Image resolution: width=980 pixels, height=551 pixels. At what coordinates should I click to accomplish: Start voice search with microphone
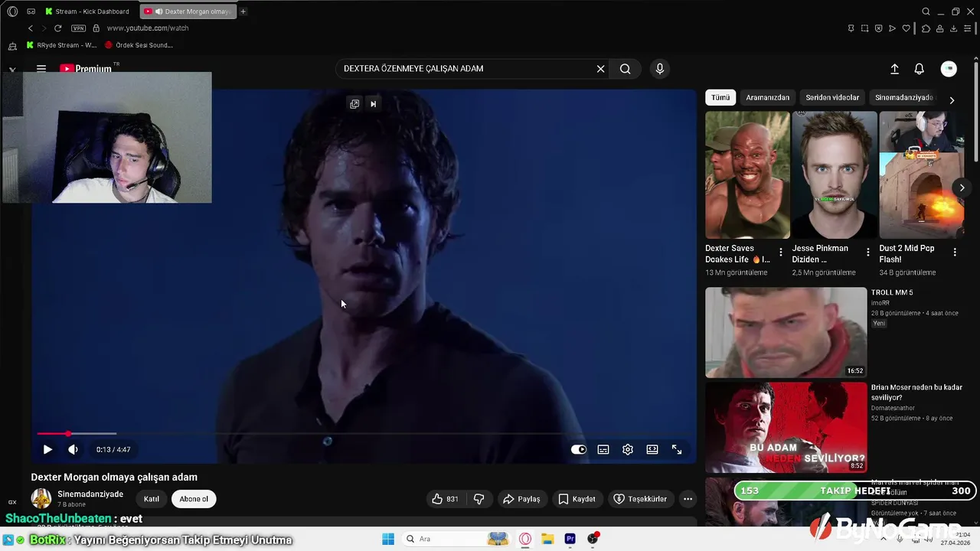pyautogui.click(x=660, y=69)
